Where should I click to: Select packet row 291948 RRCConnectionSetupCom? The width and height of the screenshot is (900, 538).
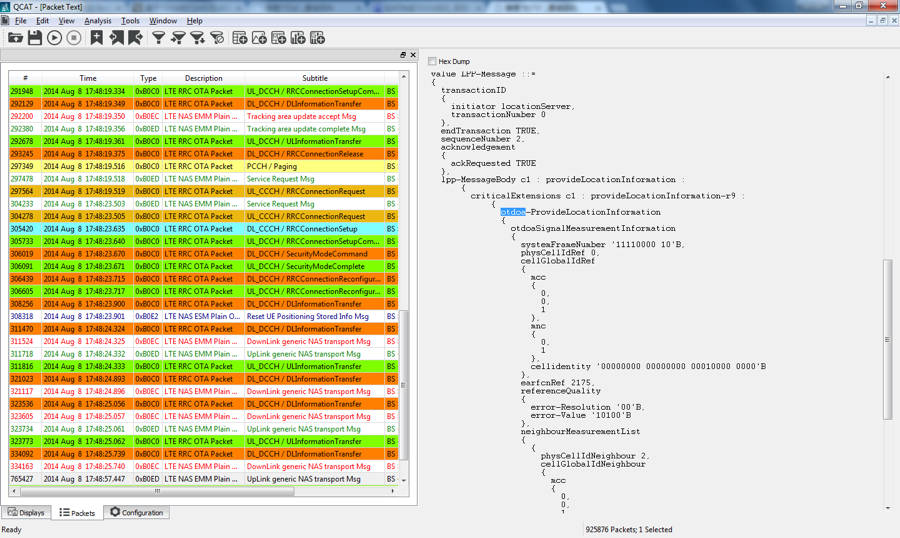coord(204,91)
